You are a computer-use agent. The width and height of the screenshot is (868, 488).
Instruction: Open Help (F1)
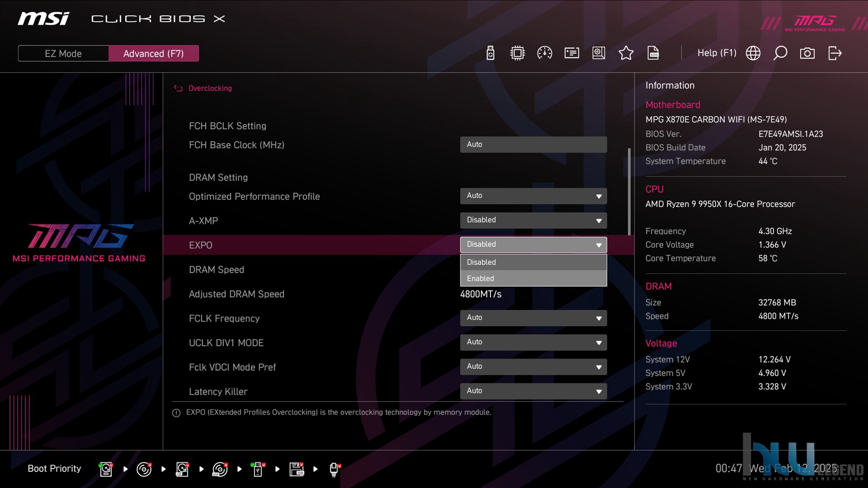click(x=717, y=53)
